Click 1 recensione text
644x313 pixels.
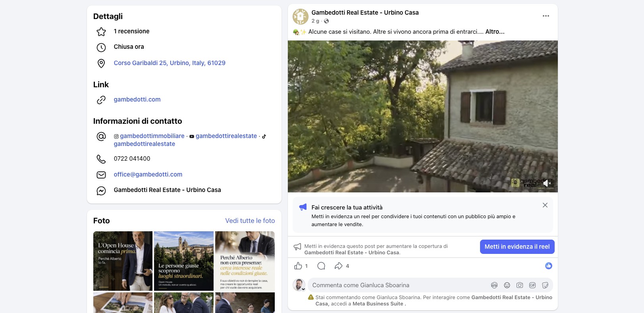(132, 31)
